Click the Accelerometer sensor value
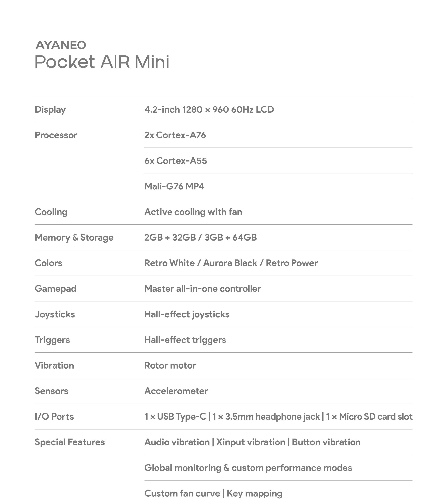This screenshot has height=504, width=447. click(x=176, y=391)
